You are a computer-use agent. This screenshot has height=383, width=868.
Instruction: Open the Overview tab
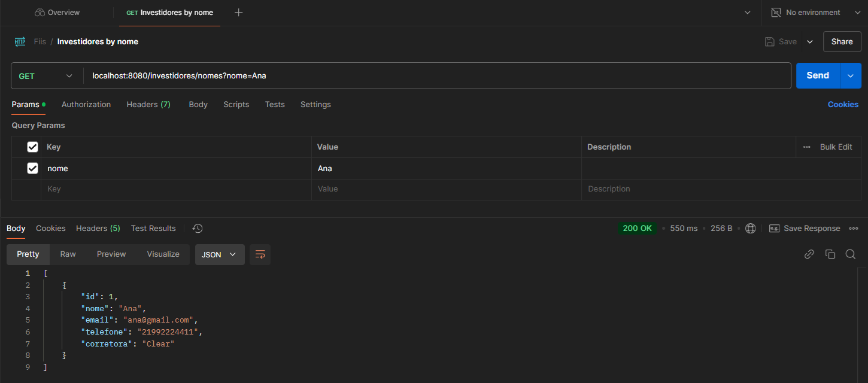[x=57, y=13]
